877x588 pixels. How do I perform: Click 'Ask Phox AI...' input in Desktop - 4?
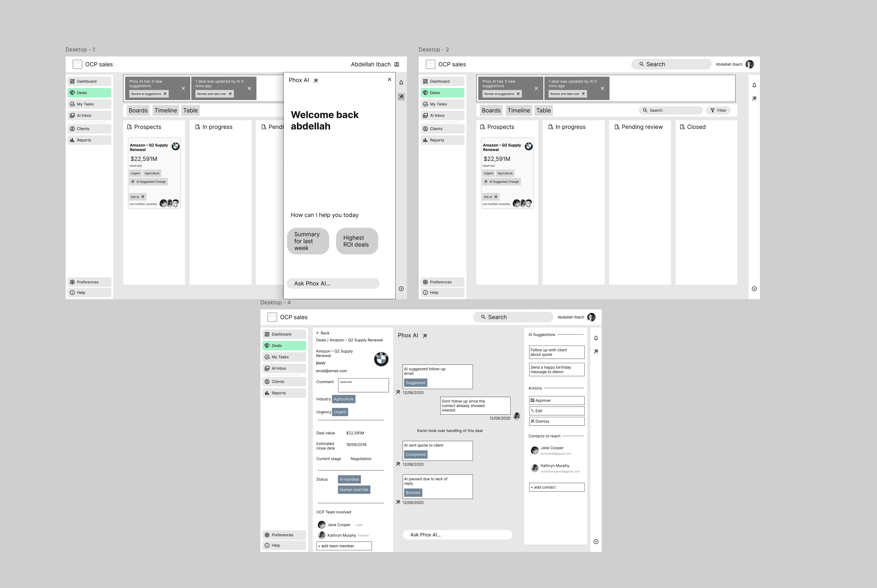[x=458, y=535]
